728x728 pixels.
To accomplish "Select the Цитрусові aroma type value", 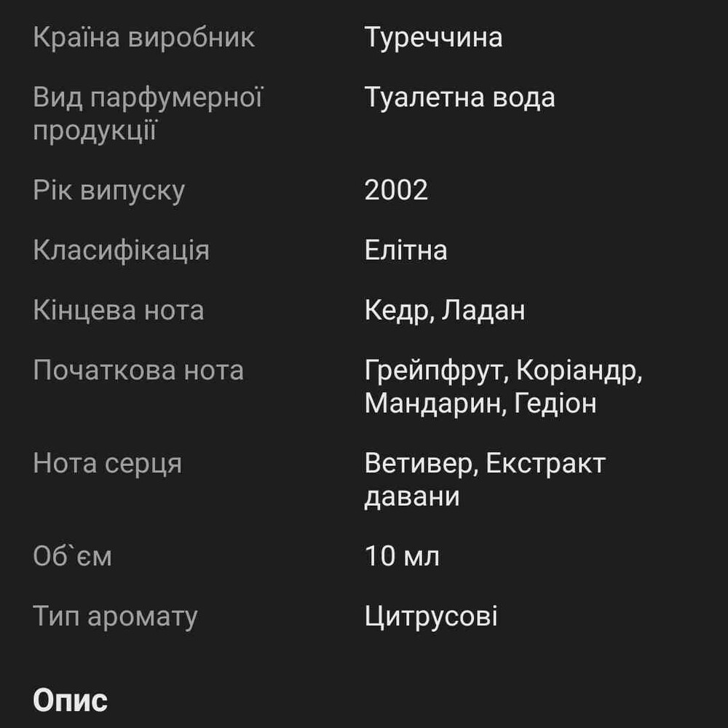I will [431, 617].
